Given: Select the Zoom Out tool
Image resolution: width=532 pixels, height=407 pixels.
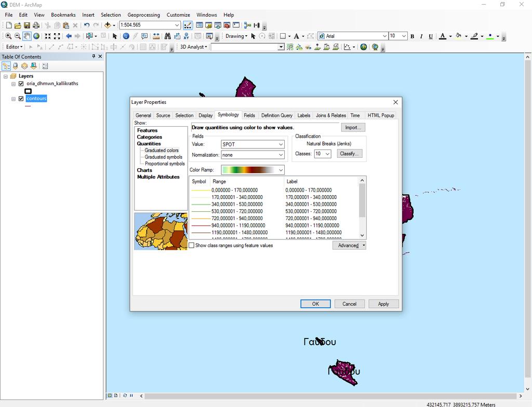Looking at the screenshot, I should point(17,36).
